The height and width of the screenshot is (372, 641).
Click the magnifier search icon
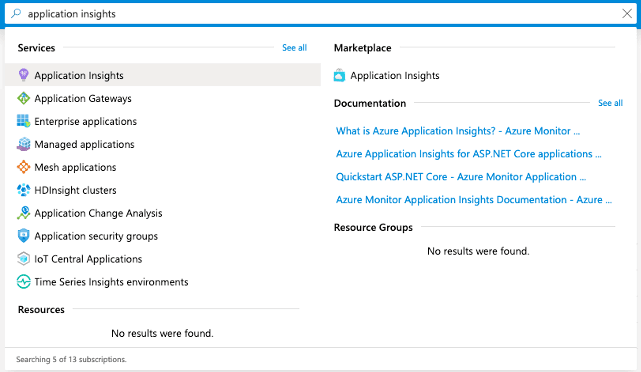tap(16, 13)
